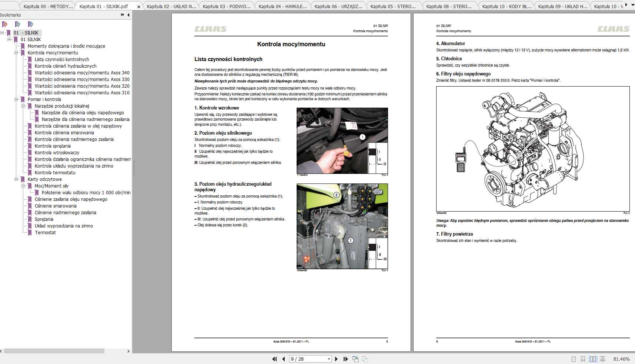Viewport: 635px width, 364px height.
Task: Switch to Kapituła 00 - METODY tab
Action: 48,6
